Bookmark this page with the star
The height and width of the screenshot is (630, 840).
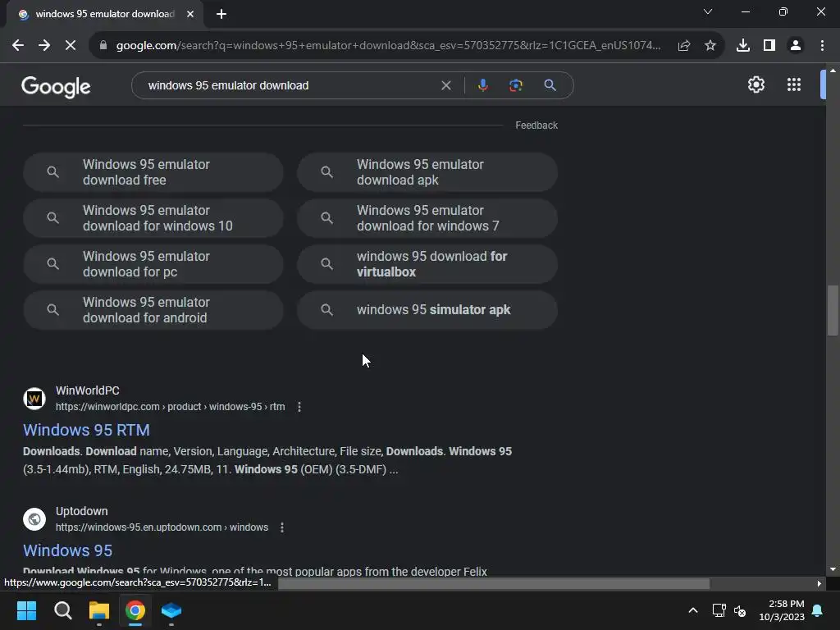[x=710, y=46]
